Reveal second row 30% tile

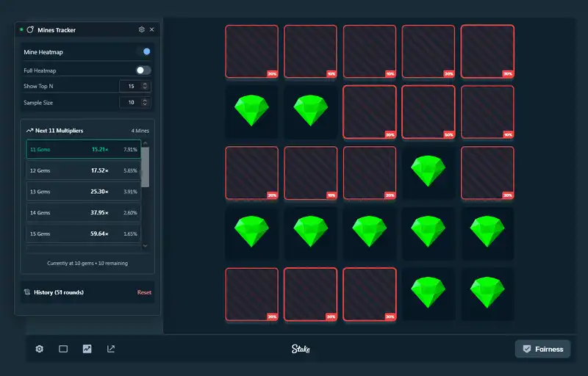coord(370,112)
